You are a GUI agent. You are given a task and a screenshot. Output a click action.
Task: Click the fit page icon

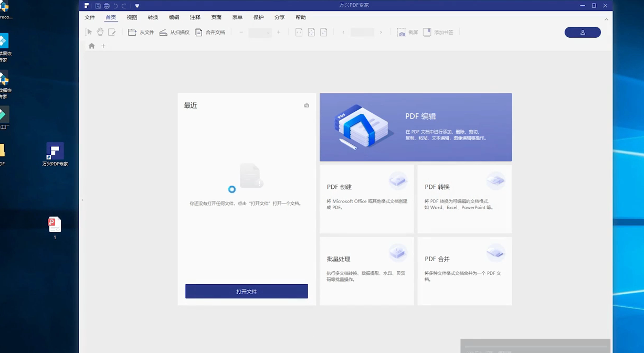[311, 32]
